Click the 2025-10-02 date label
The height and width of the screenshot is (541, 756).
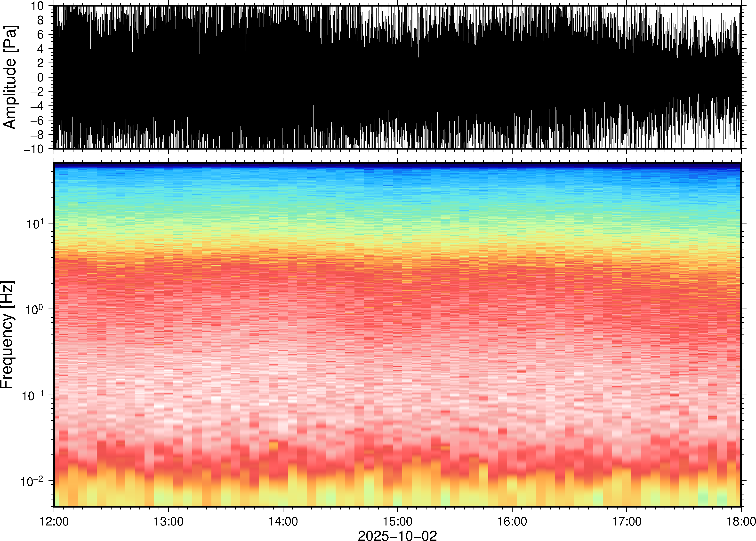(397, 535)
